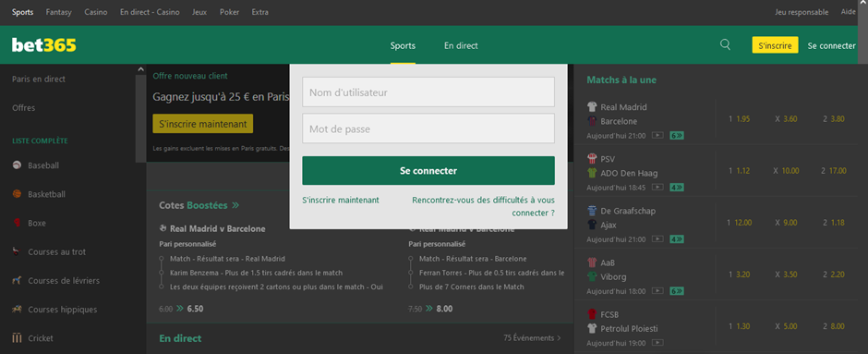Focus the Mot de passe field
The width and height of the screenshot is (868, 354).
tap(428, 128)
